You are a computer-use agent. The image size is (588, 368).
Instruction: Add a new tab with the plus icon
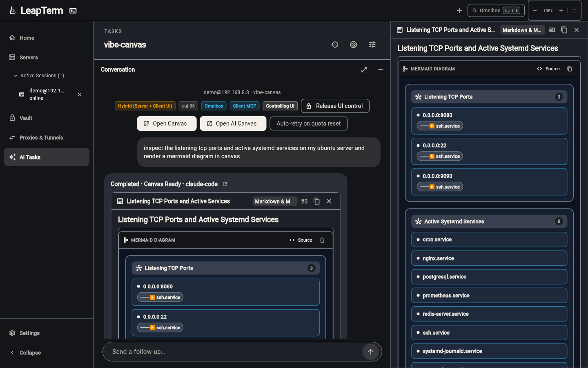(x=459, y=11)
